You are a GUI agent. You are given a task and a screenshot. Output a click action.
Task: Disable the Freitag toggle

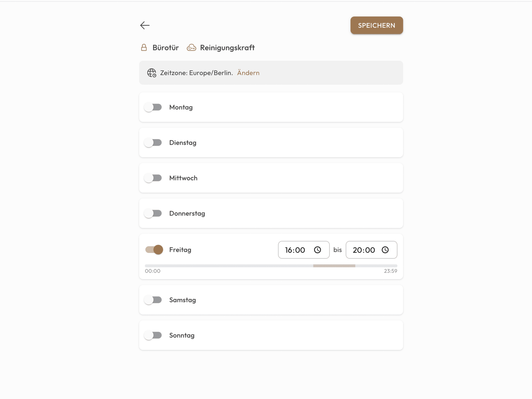[x=154, y=250]
